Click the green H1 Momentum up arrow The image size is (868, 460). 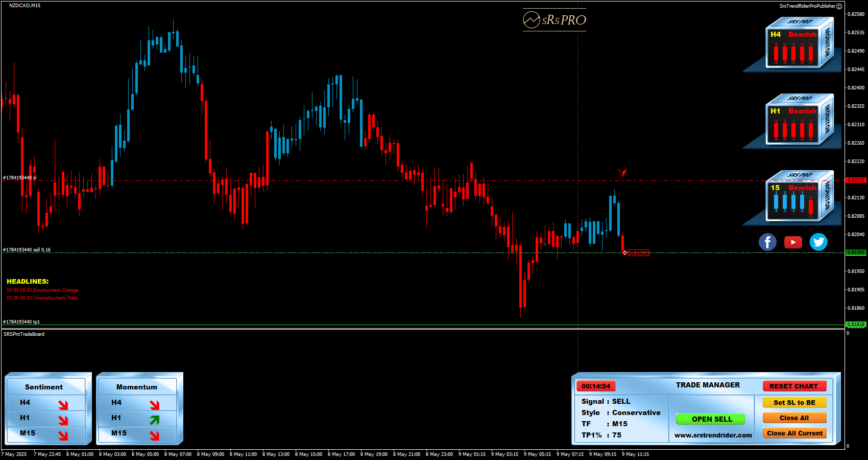click(154, 420)
